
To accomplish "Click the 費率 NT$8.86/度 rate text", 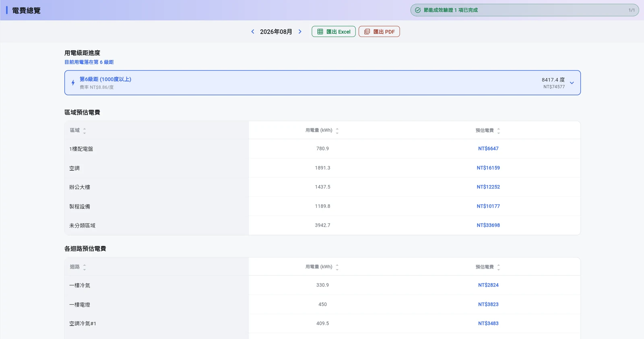I will pos(97,87).
